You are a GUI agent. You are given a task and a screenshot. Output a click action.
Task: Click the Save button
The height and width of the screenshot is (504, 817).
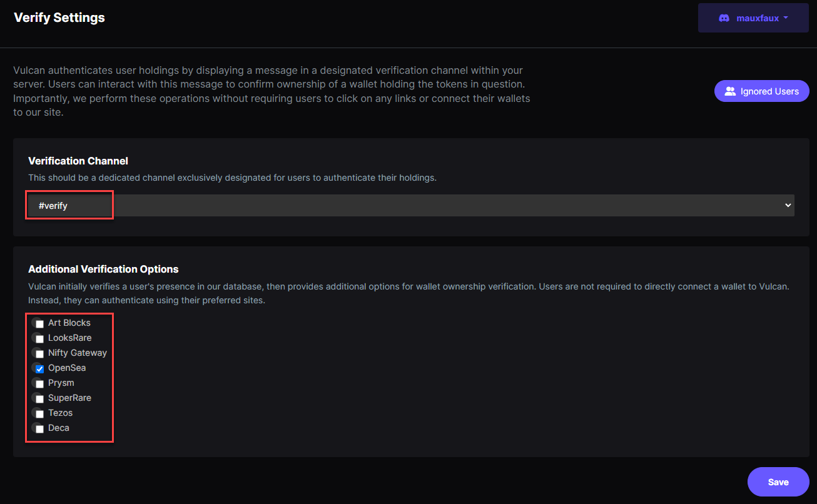[x=778, y=482]
